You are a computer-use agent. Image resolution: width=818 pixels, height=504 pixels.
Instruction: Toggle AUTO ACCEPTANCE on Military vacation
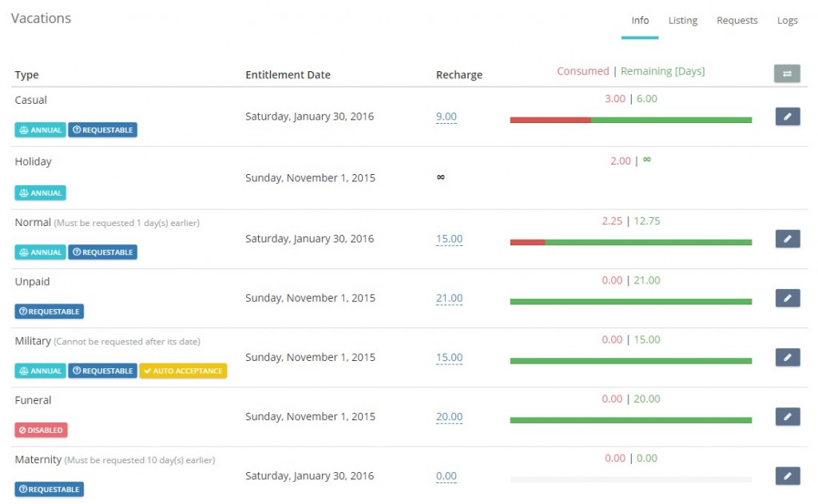click(x=184, y=371)
